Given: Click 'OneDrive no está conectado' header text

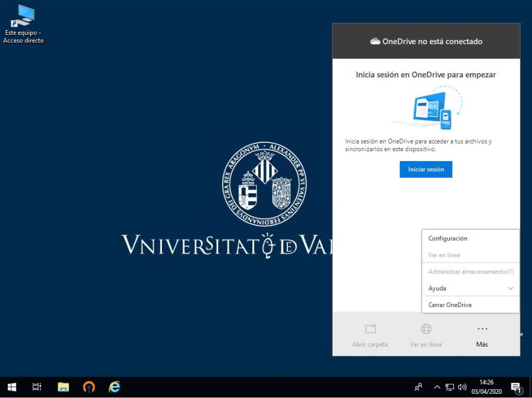Looking at the screenshot, I should (432, 41).
